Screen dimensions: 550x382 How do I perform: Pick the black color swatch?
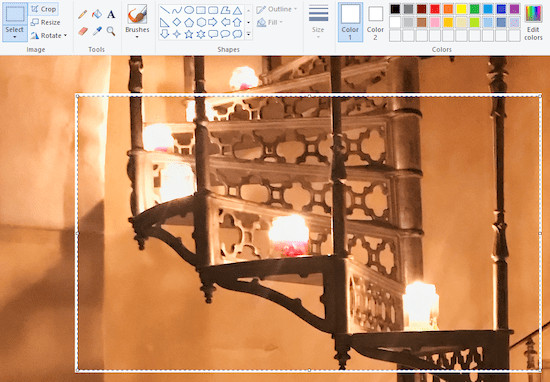pyautogui.click(x=395, y=9)
